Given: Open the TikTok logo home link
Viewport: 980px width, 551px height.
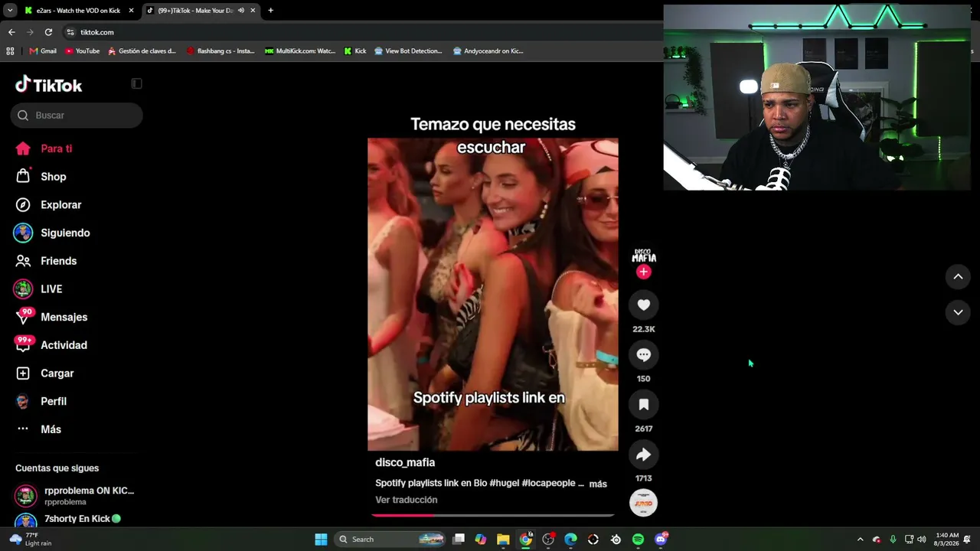Looking at the screenshot, I should pyautogui.click(x=49, y=84).
